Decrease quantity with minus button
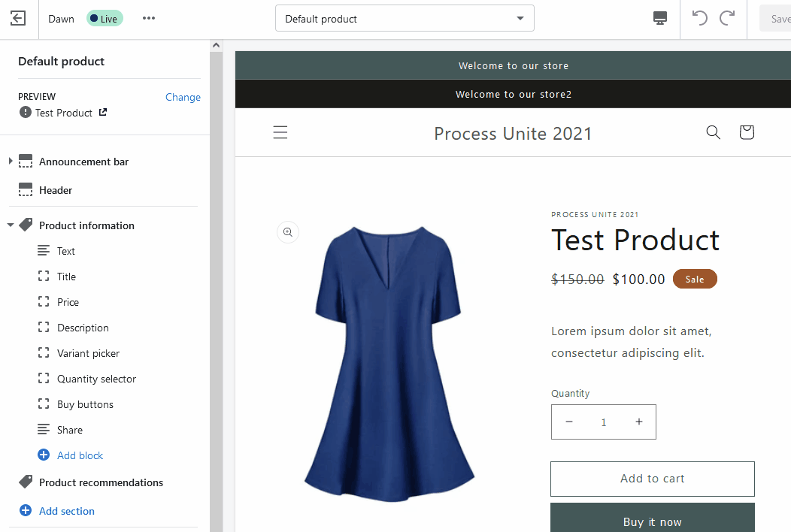Screen dimensions: 791x532 [x=569, y=422]
